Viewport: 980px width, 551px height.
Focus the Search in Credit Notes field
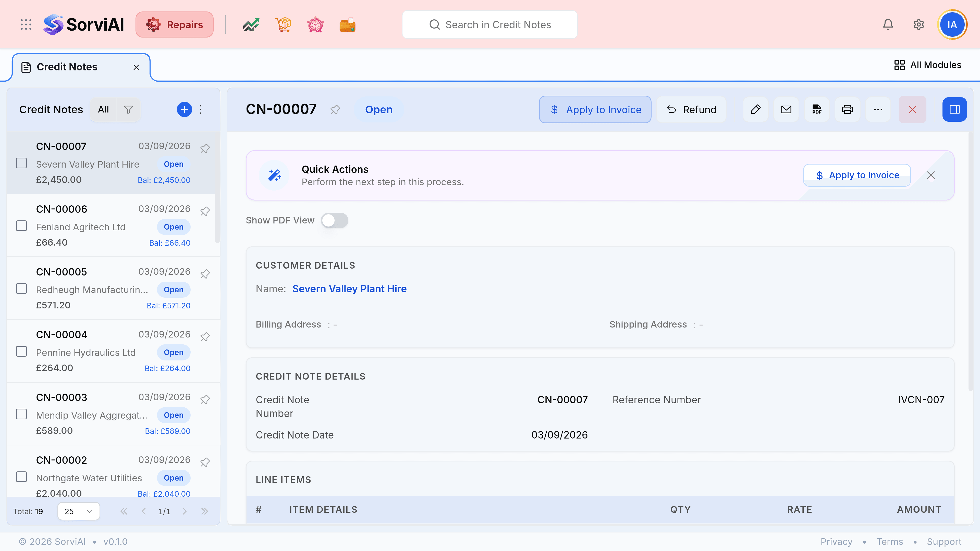[x=490, y=25]
